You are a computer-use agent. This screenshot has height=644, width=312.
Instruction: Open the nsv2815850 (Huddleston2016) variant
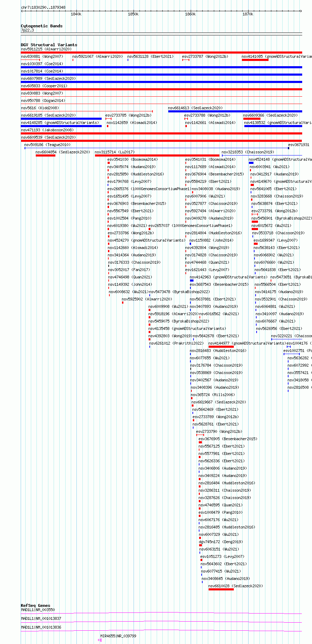(x=136, y=174)
